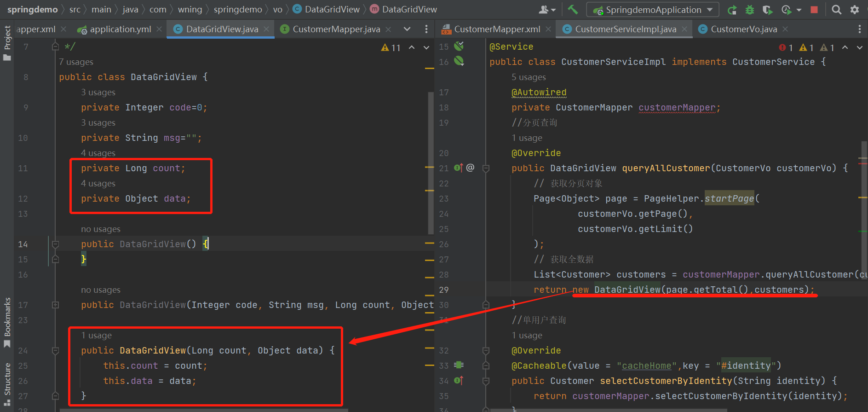
Task: Click 'customerMapper' field name on line 18
Action: [x=677, y=107]
